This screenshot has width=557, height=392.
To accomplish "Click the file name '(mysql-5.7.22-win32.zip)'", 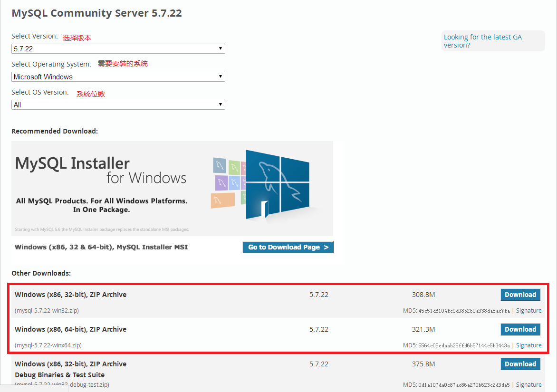I will [47, 311].
